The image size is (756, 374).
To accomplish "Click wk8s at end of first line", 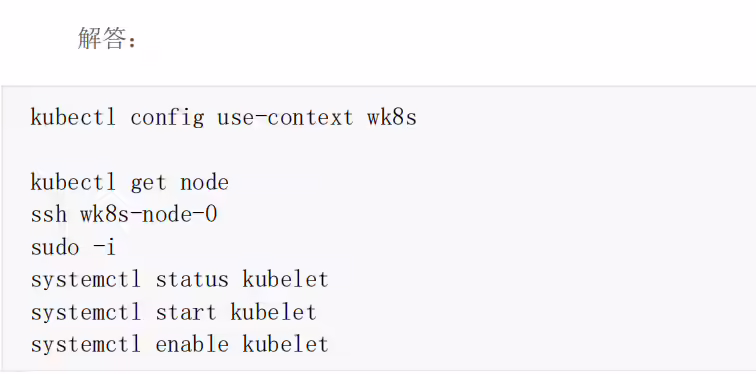I will [392, 118].
